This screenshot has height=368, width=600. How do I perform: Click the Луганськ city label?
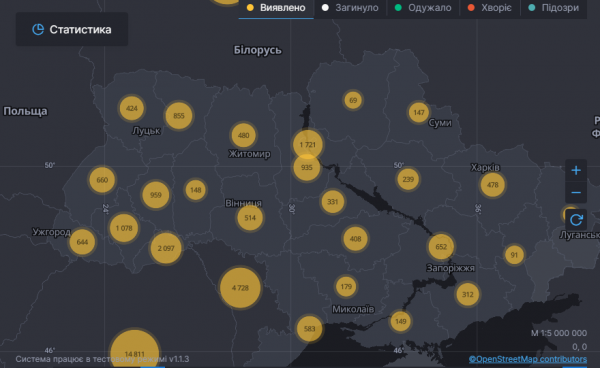click(x=579, y=235)
